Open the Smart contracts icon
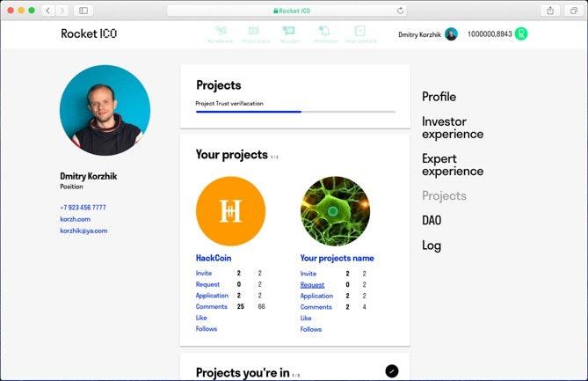 coord(359,32)
